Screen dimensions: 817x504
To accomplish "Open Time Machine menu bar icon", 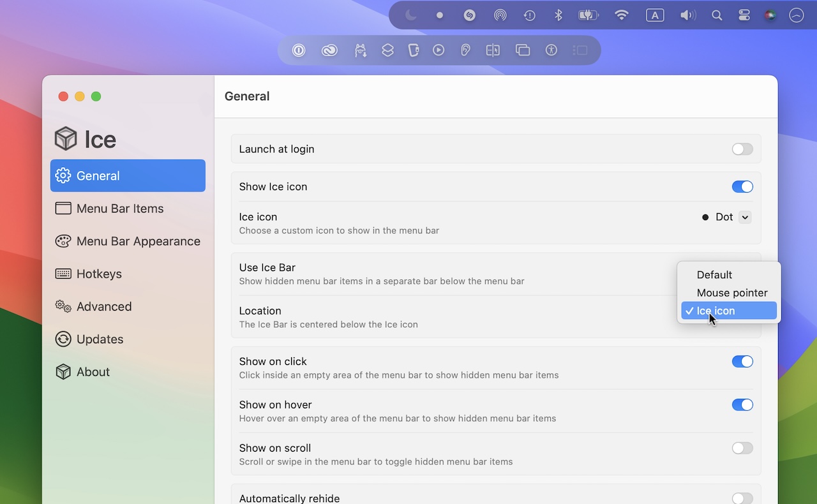I will coord(529,15).
